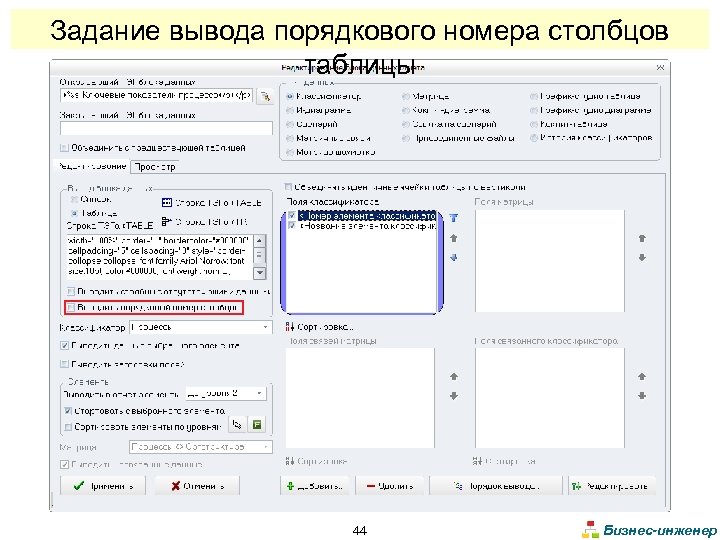Screen dimensions: 720x540
Task: Close the report block editing dialog
Action: coord(660,68)
